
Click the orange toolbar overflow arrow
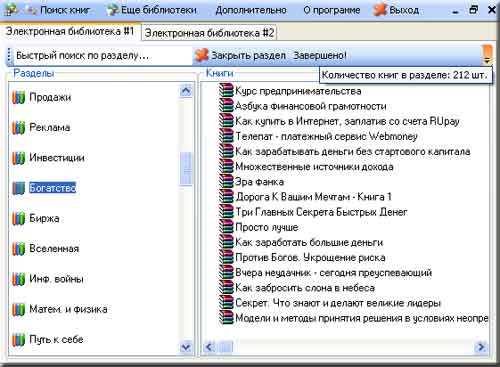click(x=487, y=55)
